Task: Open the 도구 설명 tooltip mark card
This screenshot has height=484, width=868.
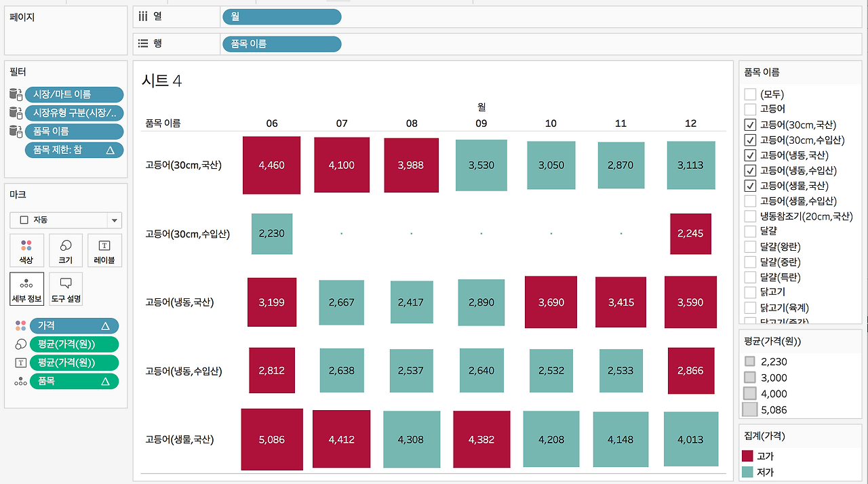Action: pyautogui.click(x=66, y=289)
